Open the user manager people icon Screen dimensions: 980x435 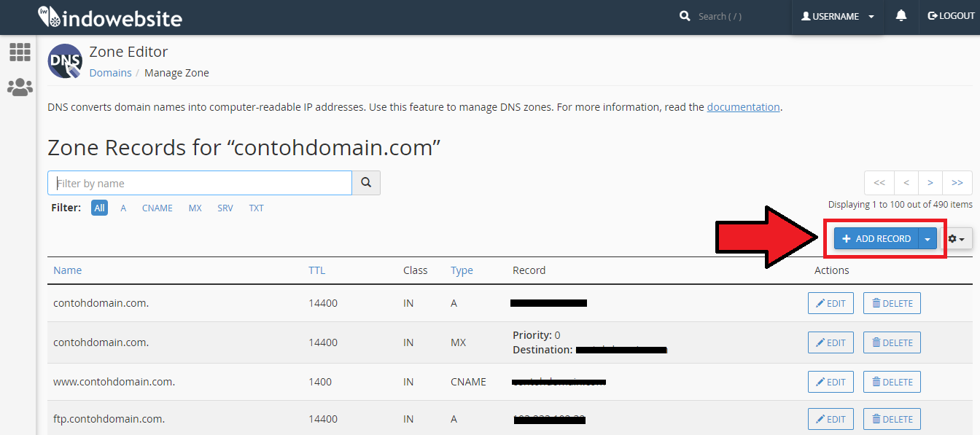[x=20, y=87]
